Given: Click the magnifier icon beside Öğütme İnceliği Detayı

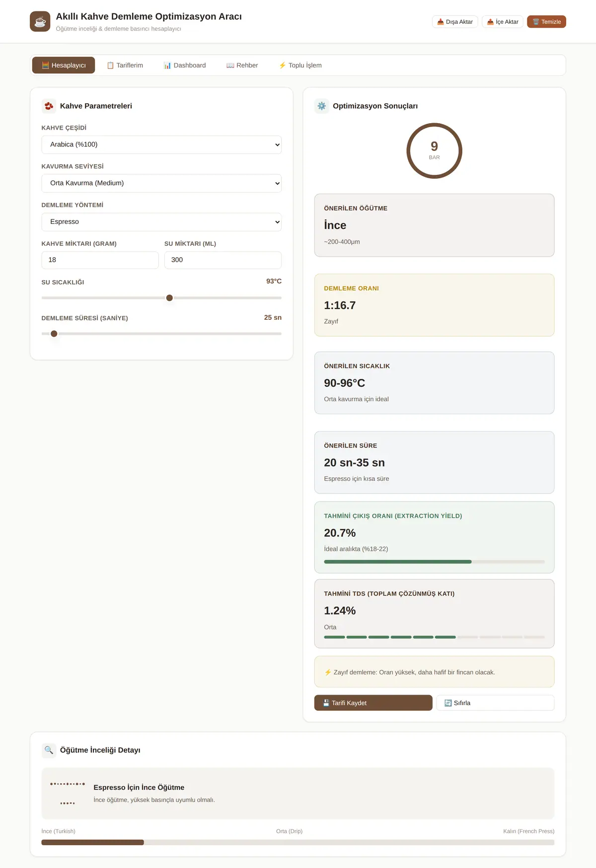Looking at the screenshot, I should coord(49,750).
